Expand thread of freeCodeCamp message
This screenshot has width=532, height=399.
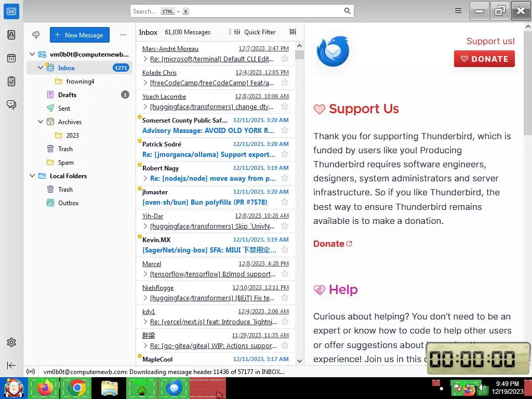pos(145,83)
